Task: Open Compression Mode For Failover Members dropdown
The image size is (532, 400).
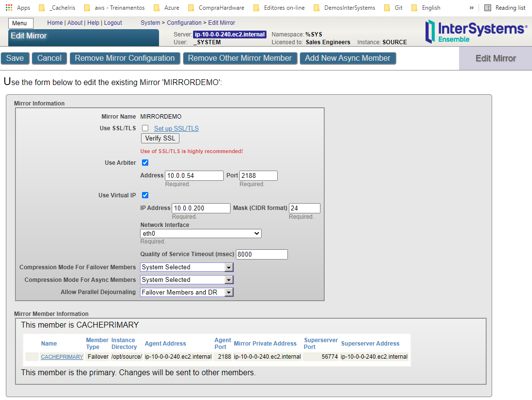Action: [187, 267]
